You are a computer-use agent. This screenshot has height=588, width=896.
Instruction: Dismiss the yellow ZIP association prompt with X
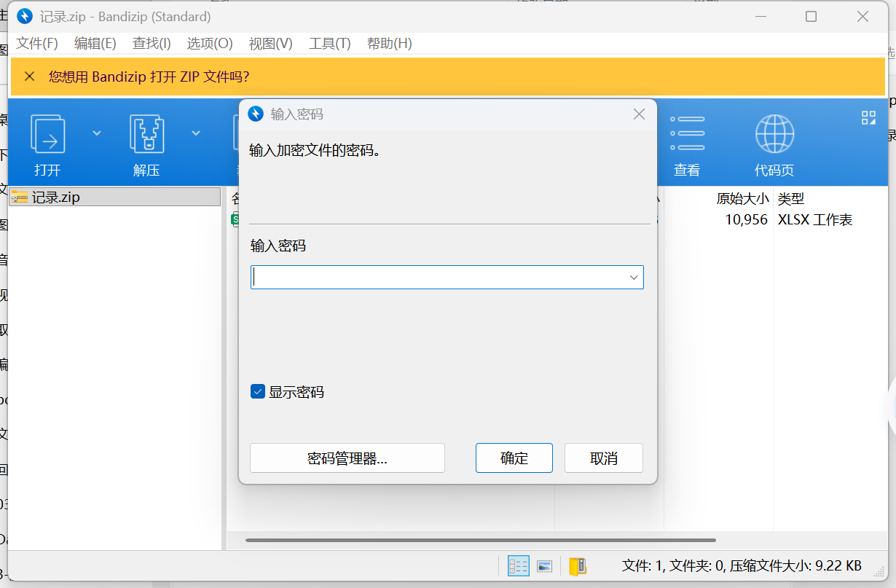point(29,77)
